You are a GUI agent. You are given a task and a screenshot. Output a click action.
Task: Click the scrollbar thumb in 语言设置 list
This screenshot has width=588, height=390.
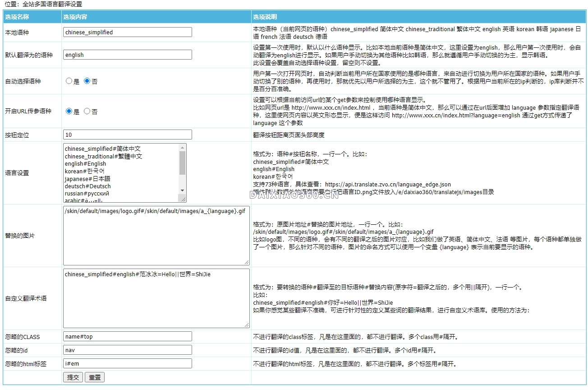tap(183, 162)
